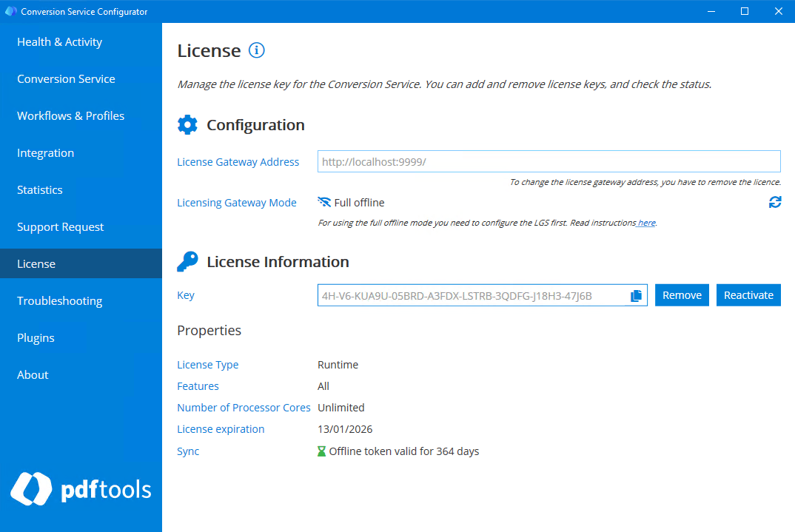Click the Remove license button
Image resolution: width=795 pixels, height=532 pixels.
tap(682, 294)
